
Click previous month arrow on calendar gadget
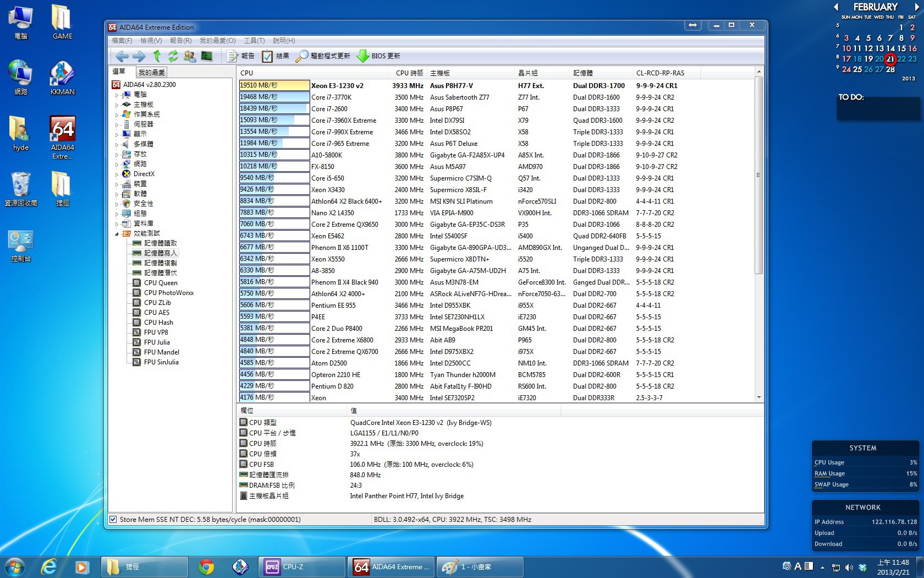[x=836, y=7]
